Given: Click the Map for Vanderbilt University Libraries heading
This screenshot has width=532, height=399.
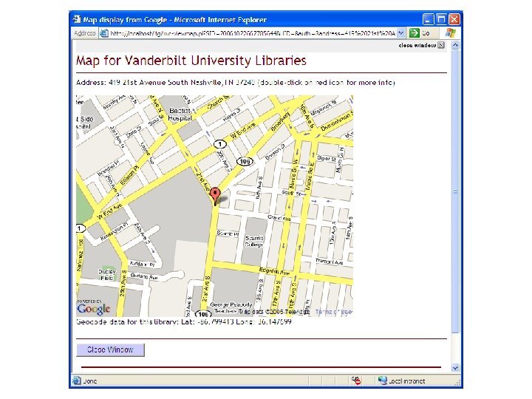Looking at the screenshot, I should coord(191,61).
